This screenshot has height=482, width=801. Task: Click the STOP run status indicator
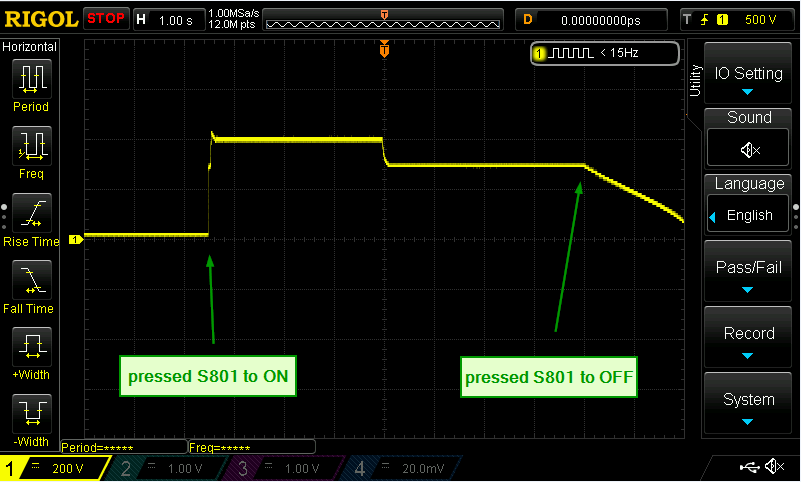[106, 19]
